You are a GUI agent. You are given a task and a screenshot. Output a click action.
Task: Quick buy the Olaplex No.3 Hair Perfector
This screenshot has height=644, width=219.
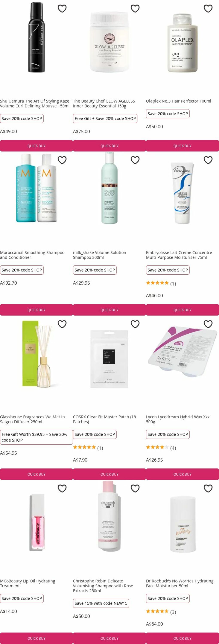[x=182, y=146]
